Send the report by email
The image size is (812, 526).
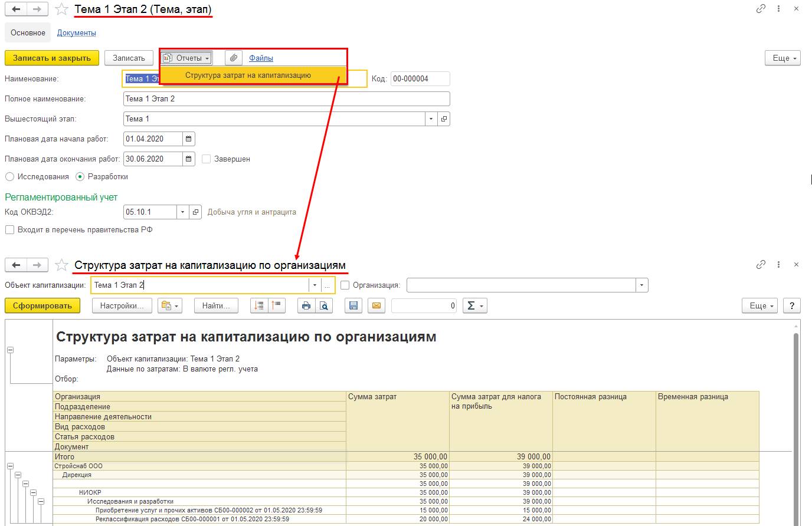point(376,305)
